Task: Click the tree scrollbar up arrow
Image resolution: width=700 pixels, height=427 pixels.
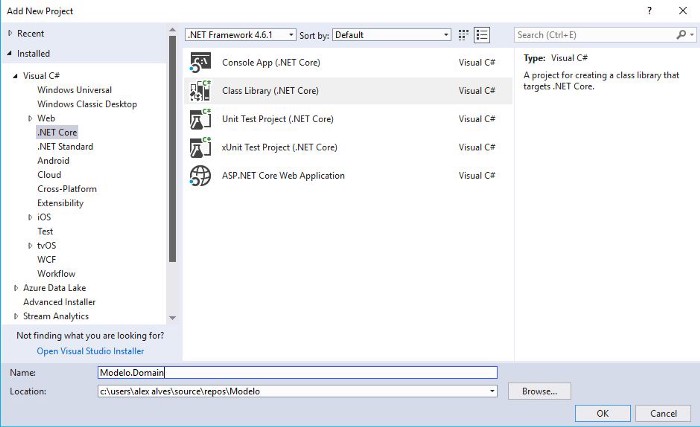Action: (172, 30)
